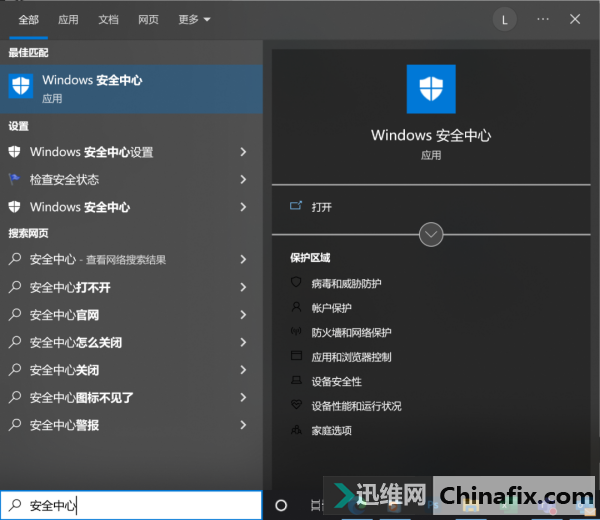Open 家庭选项 link

tap(331, 430)
